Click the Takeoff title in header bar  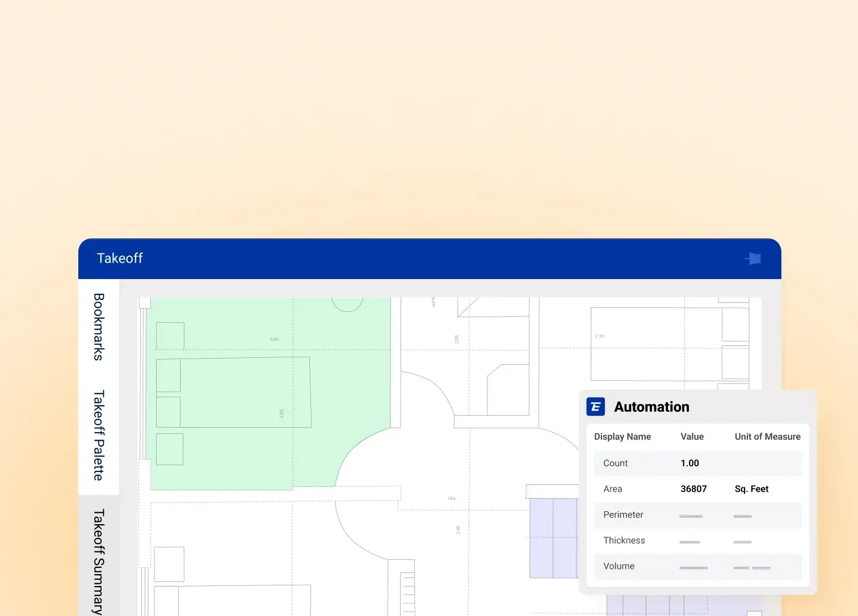tap(120, 259)
